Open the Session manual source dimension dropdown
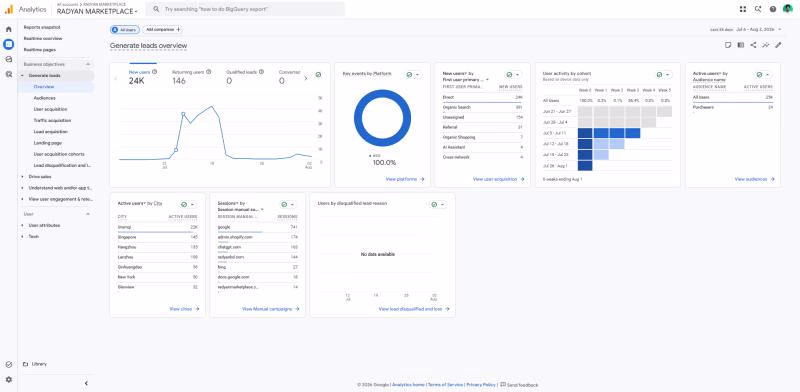Image resolution: width=800 pixels, height=392 pixels. [240, 209]
